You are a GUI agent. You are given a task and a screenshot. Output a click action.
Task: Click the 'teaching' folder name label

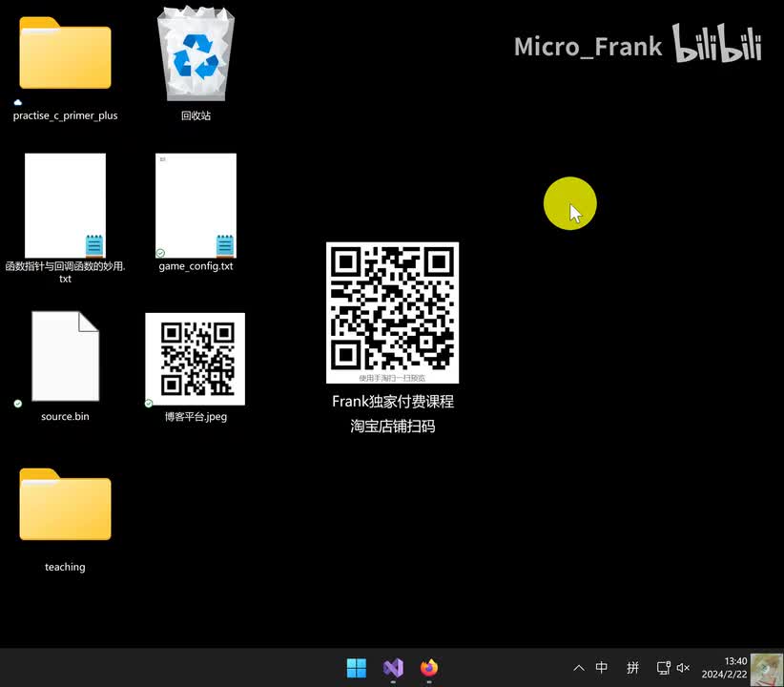pyautogui.click(x=65, y=567)
